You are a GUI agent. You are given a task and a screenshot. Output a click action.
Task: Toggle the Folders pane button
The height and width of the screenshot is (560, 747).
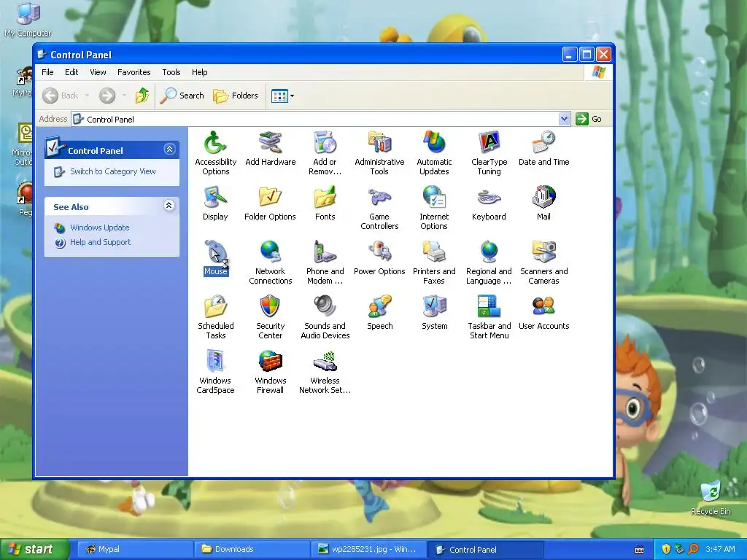[236, 96]
